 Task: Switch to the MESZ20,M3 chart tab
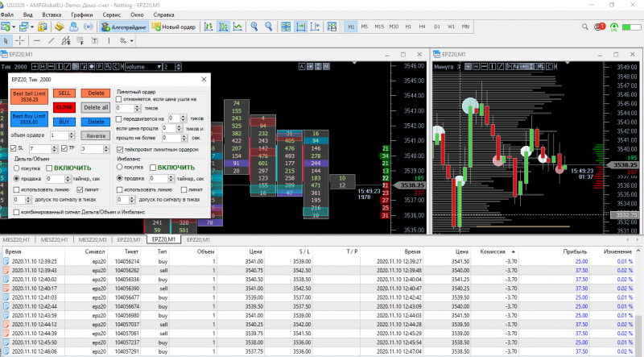pos(93,239)
